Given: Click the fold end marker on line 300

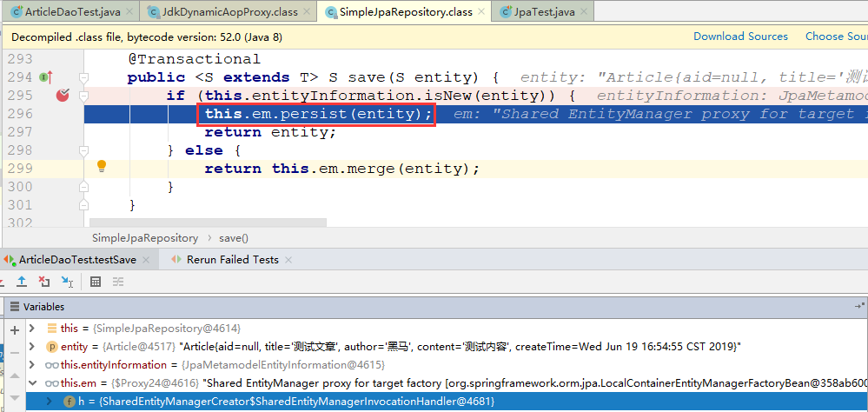Looking at the screenshot, I should (x=83, y=187).
